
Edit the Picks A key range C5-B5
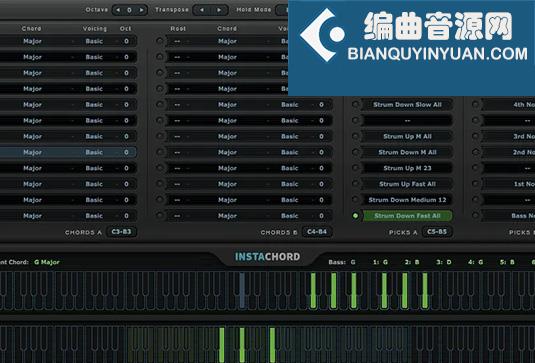(x=437, y=232)
